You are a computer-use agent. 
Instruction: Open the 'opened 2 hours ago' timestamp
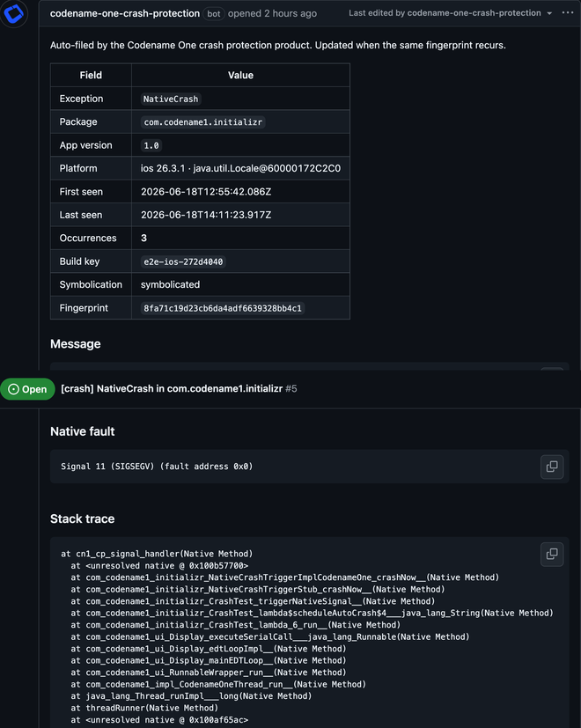coord(272,13)
